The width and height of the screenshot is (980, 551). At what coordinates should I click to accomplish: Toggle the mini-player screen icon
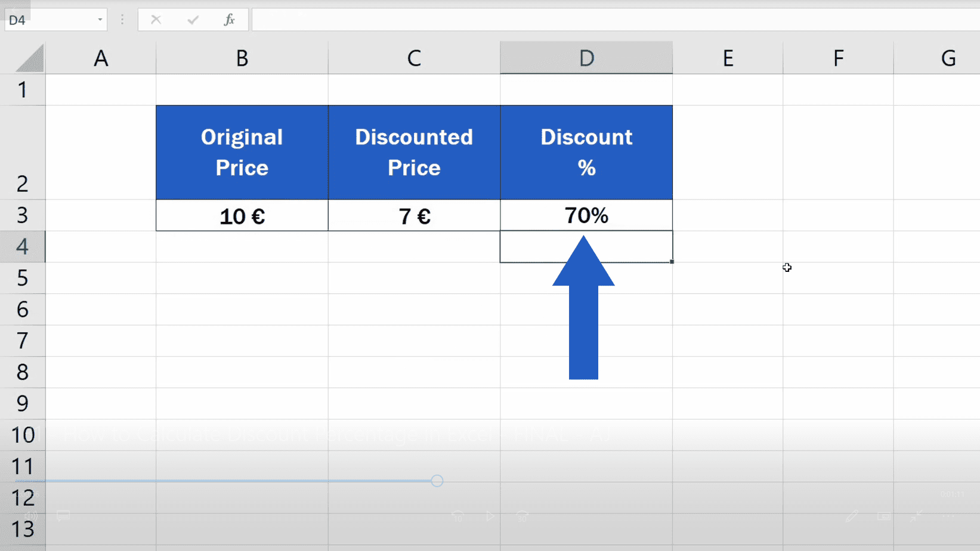[884, 516]
